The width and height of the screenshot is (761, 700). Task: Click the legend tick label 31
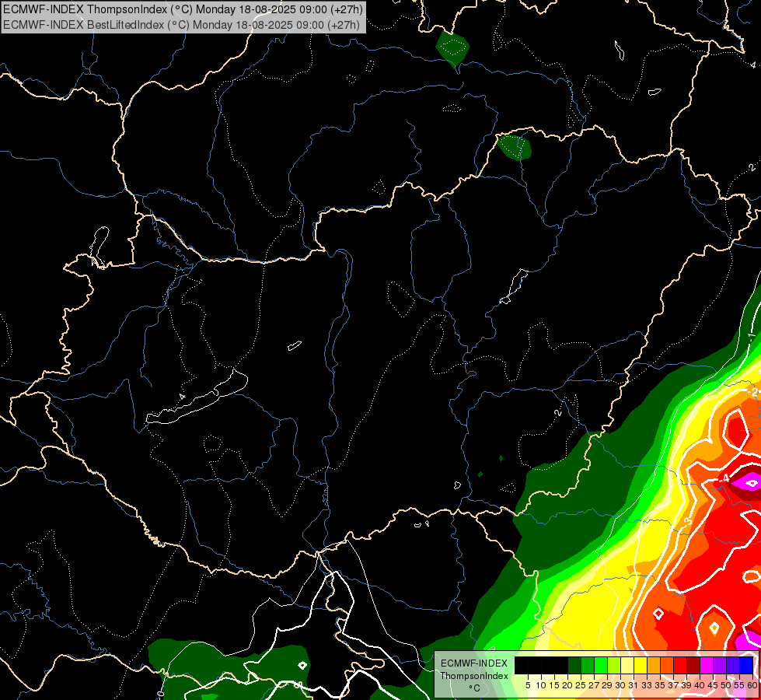pyautogui.click(x=634, y=685)
